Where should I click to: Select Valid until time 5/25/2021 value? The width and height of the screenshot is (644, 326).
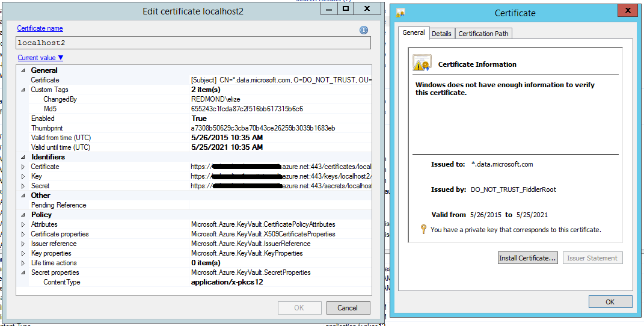point(227,147)
